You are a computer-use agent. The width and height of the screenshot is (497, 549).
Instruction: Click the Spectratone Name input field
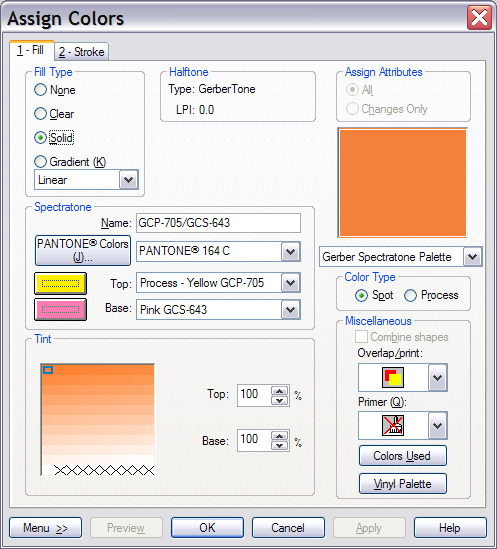click(218, 223)
